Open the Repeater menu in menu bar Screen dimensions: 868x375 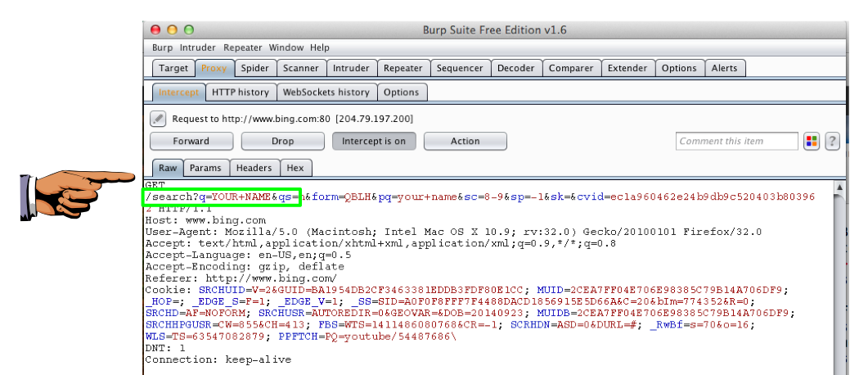tap(243, 47)
